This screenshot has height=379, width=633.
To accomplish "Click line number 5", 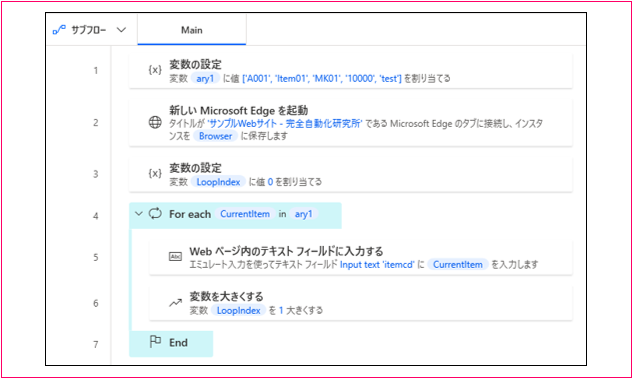I will click(96, 258).
